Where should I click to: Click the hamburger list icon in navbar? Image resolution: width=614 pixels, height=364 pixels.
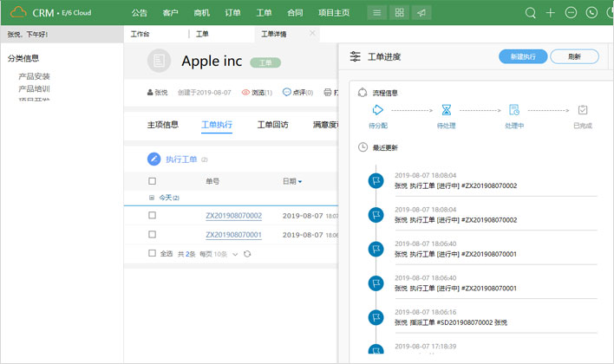click(x=376, y=13)
